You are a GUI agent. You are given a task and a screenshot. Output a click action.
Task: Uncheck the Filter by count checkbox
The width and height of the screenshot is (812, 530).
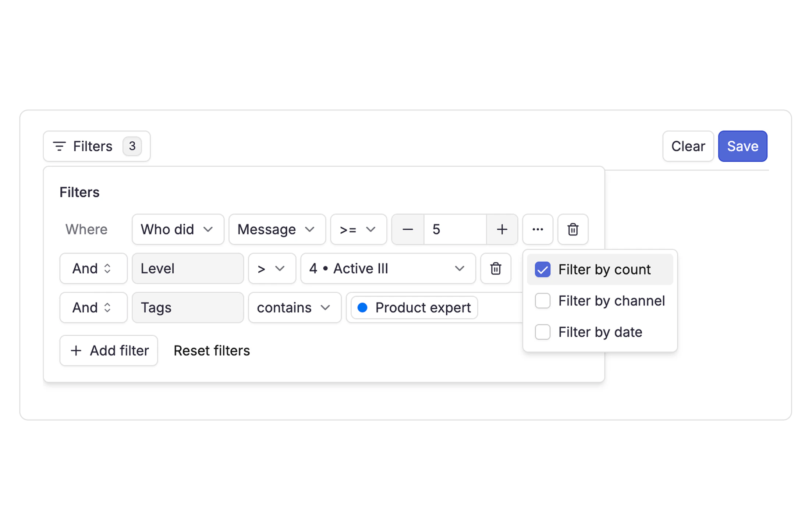coord(543,269)
